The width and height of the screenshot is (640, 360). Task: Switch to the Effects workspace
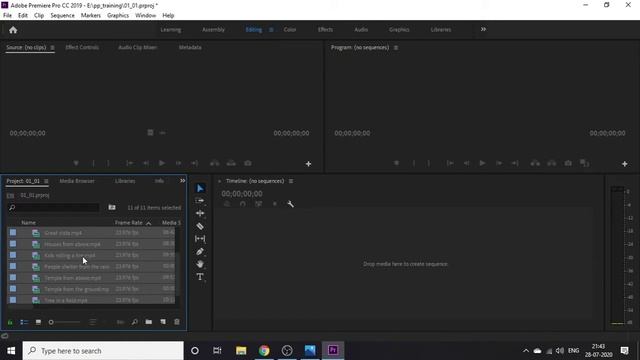[x=325, y=30]
